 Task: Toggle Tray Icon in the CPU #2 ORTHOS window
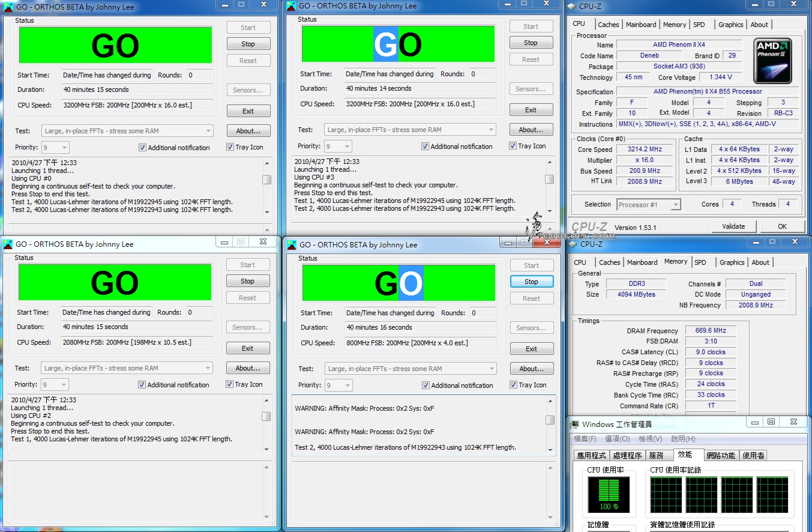(229, 384)
